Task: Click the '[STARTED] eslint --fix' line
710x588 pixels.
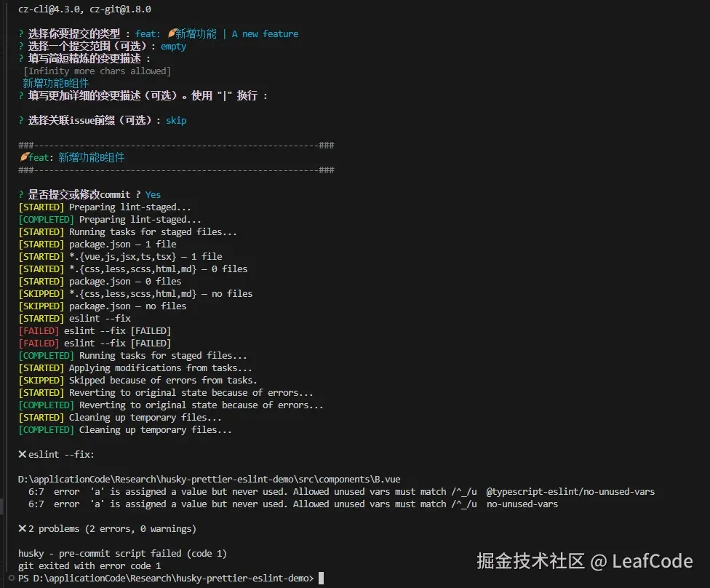Action: [x=74, y=319]
